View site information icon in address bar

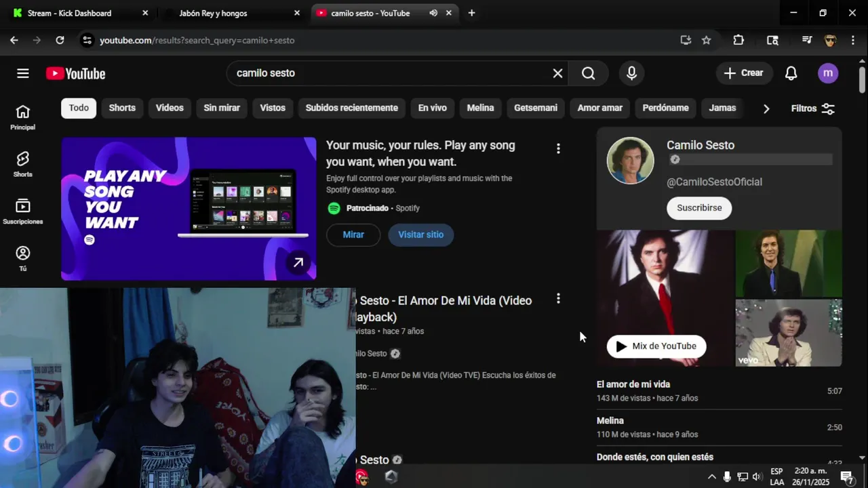point(87,40)
